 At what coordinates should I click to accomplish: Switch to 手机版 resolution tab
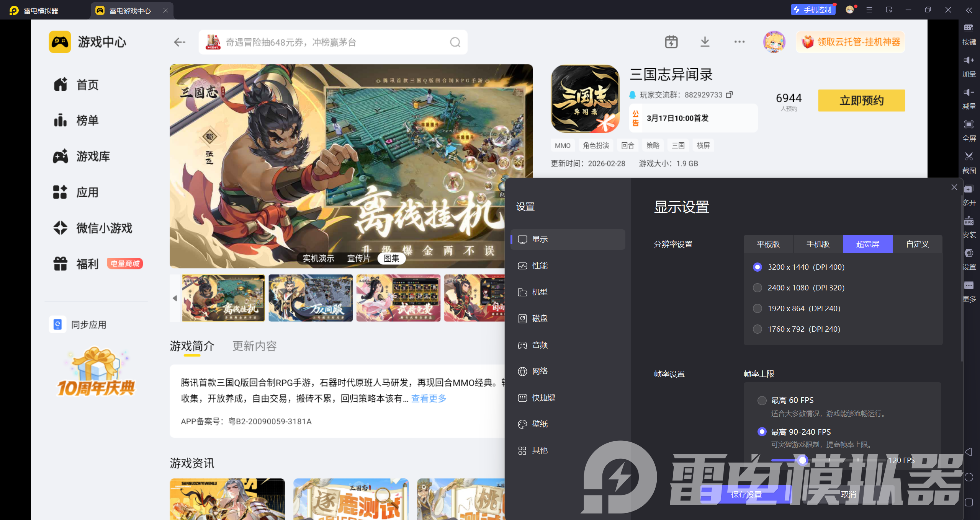click(x=818, y=244)
